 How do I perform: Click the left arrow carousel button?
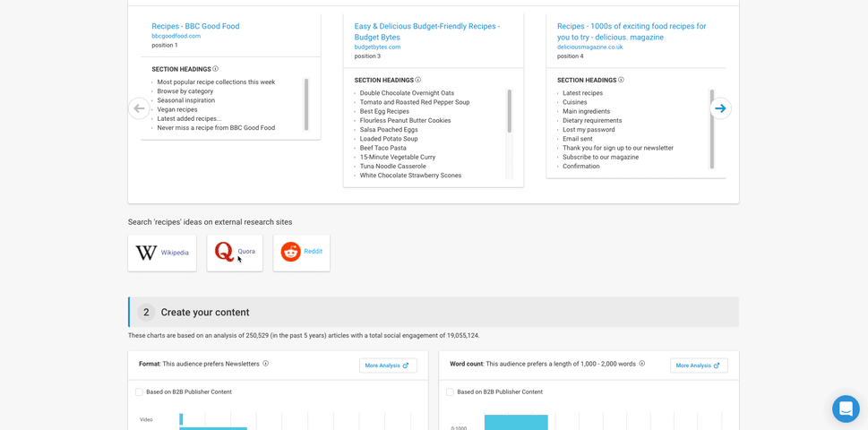click(x=139, y=108)
